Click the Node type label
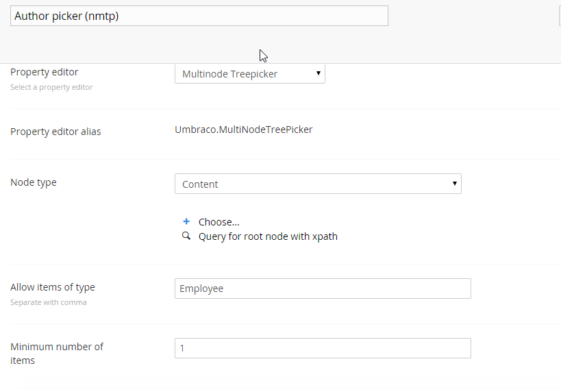Image resolution: width=561 pixels, height=392 pixels. click(34, 182)
